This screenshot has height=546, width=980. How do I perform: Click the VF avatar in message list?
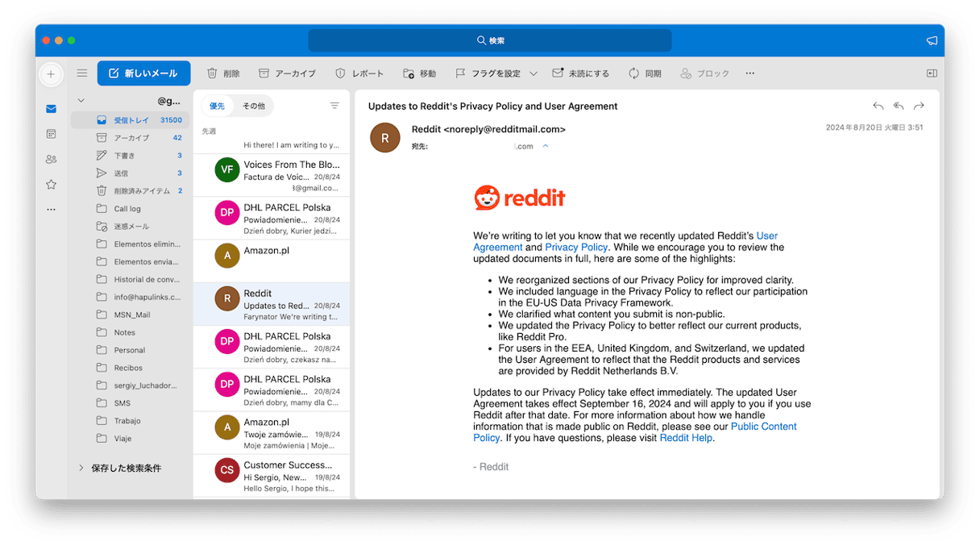pyautogui.click(x=227, y=170)
